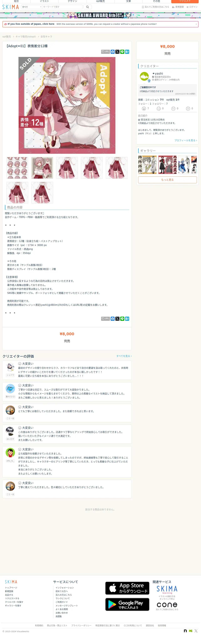Share on X from bottom share row

tap(117, 319)
